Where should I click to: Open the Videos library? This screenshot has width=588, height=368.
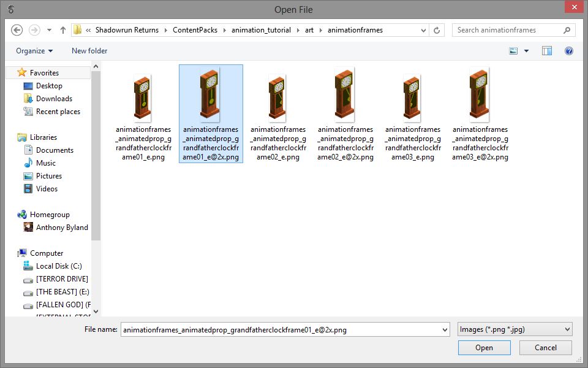(x=47, y=189)
